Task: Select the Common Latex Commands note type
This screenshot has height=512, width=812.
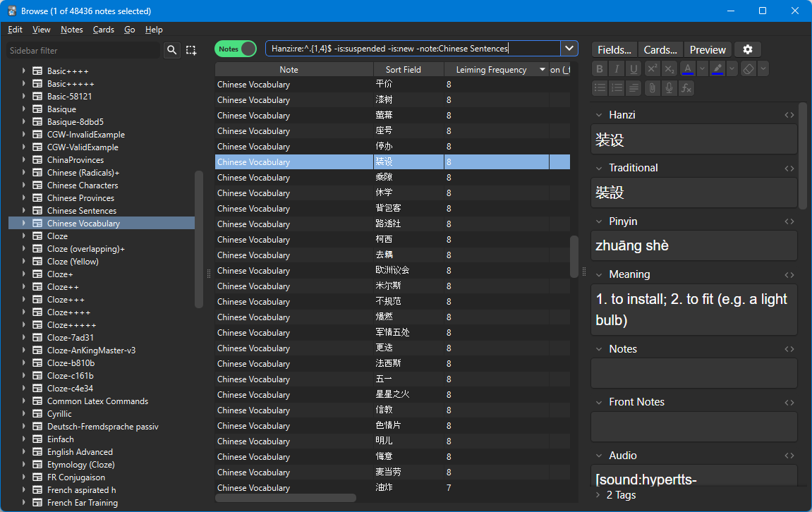Action: 97,401
